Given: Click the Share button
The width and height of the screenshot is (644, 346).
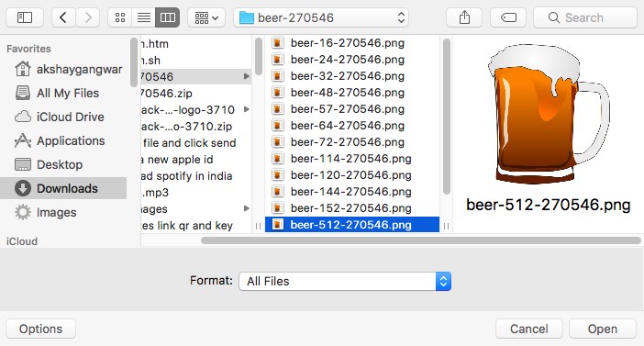Looking at the screenshot, I should tap(464, 17).
